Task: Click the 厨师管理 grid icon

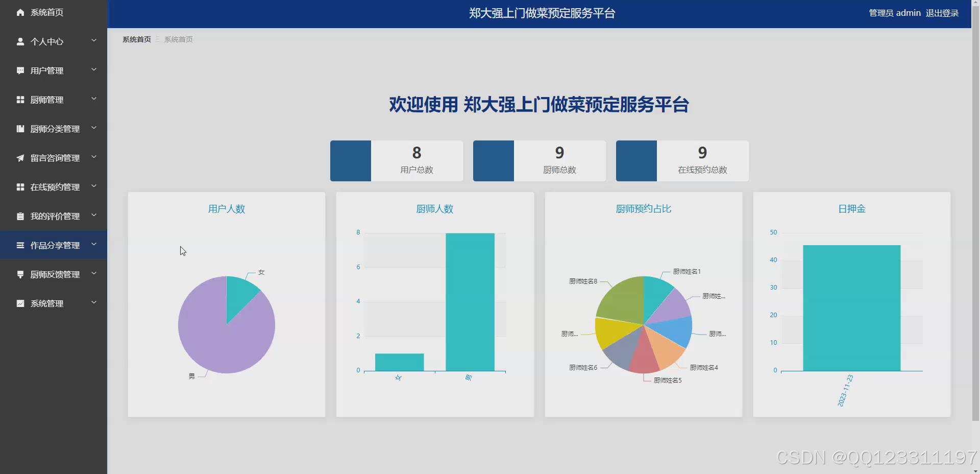Action: point(20,100)
